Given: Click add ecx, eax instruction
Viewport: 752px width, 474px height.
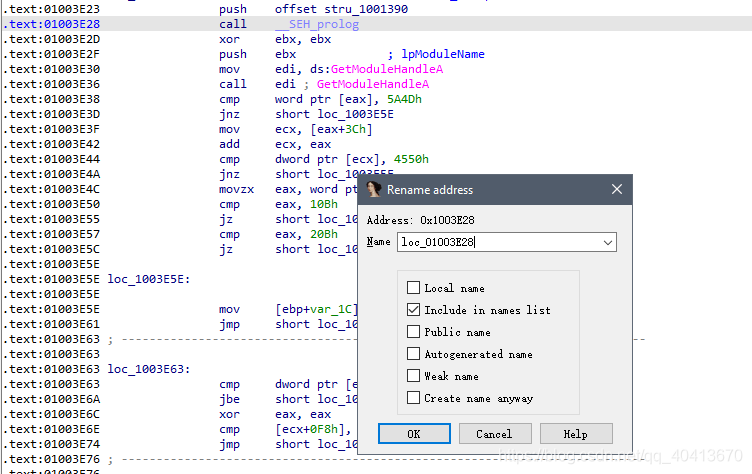Looking at the screenshot, I should point(275,144).
